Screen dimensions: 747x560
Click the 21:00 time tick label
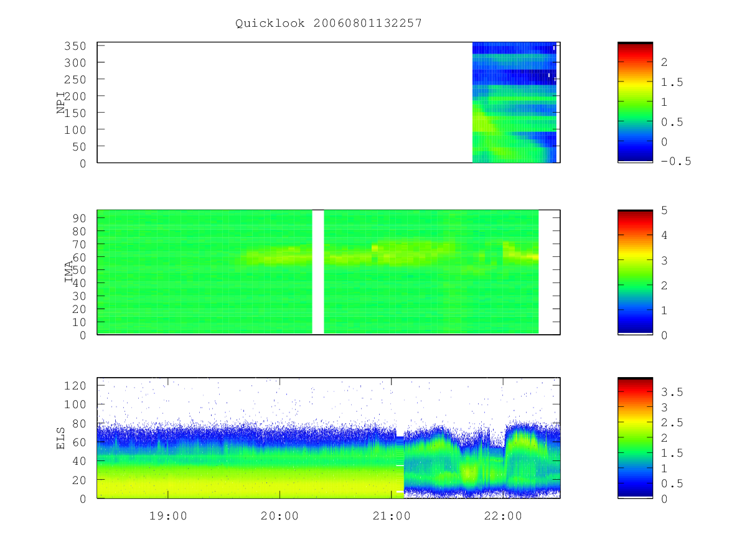point(392,516)
